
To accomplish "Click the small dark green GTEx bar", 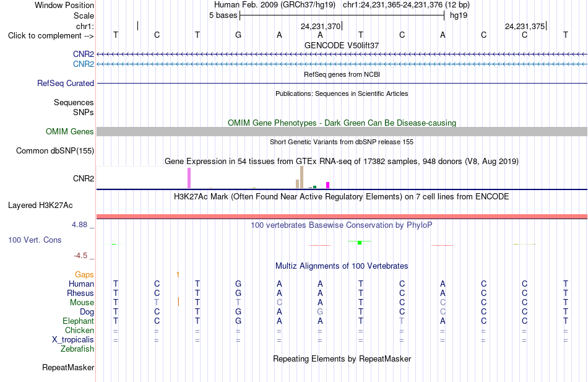I will pos(314,187).
